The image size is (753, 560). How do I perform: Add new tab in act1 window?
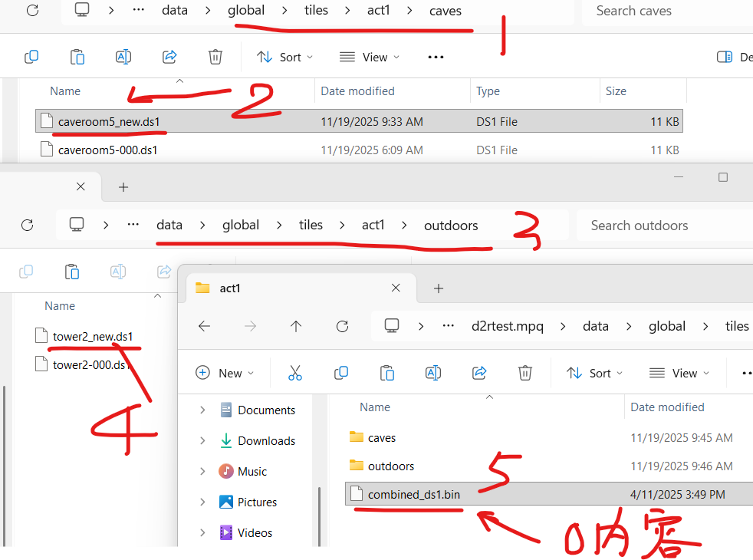[x=439, y=288]
